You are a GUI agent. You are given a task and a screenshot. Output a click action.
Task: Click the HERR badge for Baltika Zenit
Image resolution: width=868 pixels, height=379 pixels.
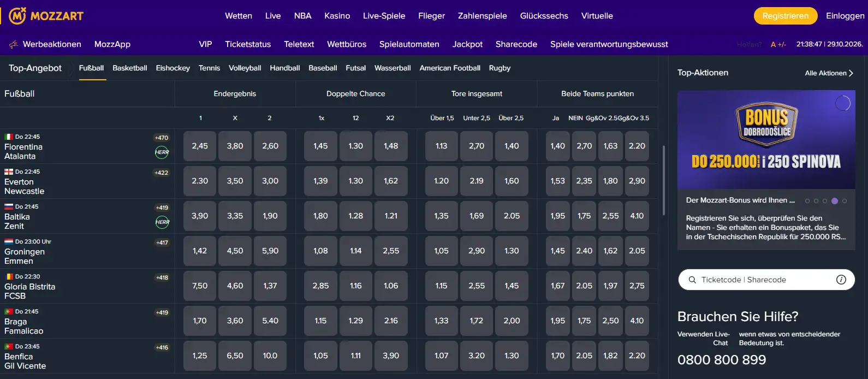coord(162,222)
